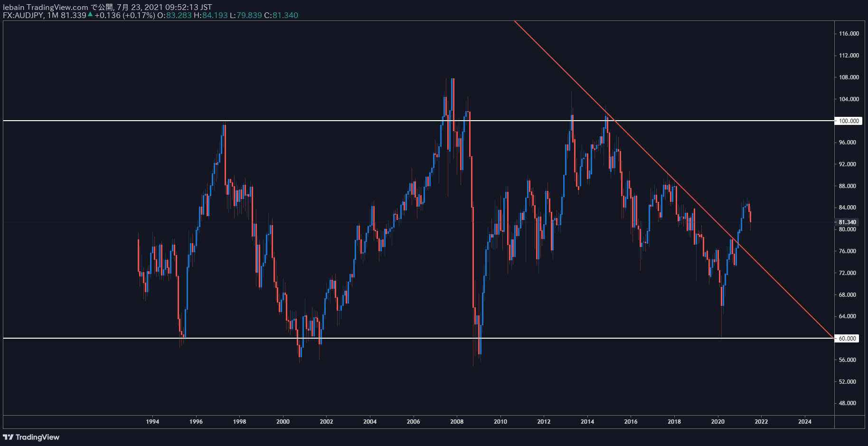Screen dimensions: 868x446
Task: Click the open value O:83.283
Action: tap(174, 15)
